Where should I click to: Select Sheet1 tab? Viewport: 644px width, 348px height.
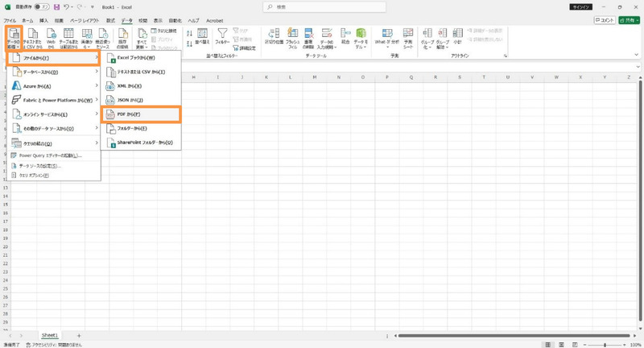[50, 335]
